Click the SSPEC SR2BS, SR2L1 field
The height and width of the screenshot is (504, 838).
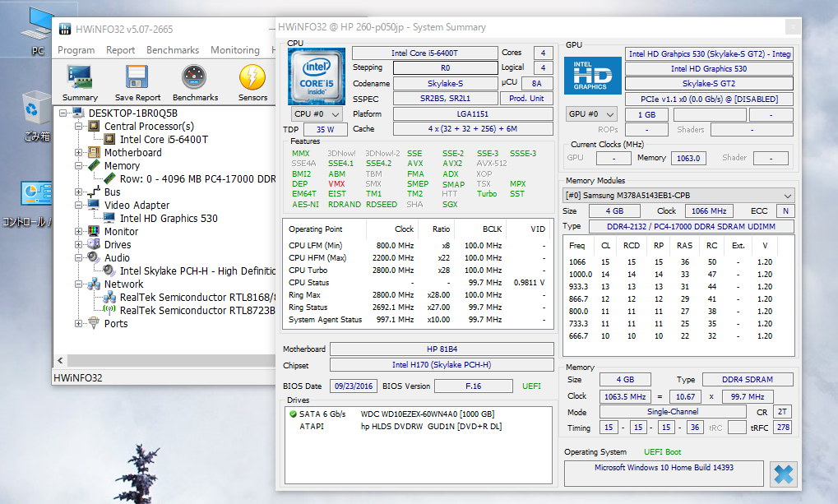pos(445,99)
